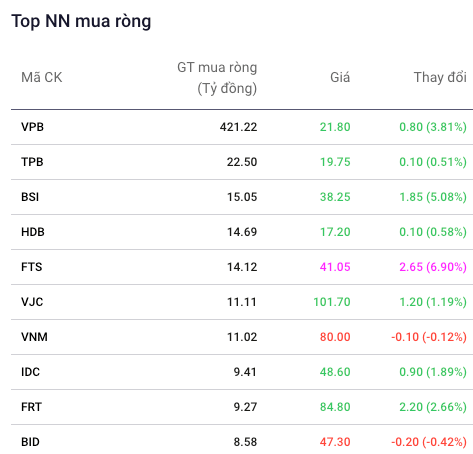Click VNM change -0.10 (-0.12%)
The height and width of the screenshot is (454, 473).
tap(429, 337)
